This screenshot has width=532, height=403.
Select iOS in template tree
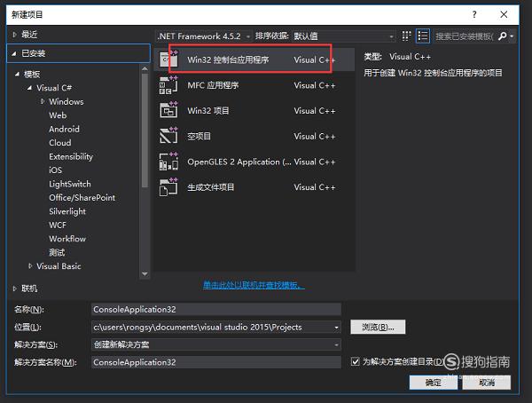tap(55, 170)
